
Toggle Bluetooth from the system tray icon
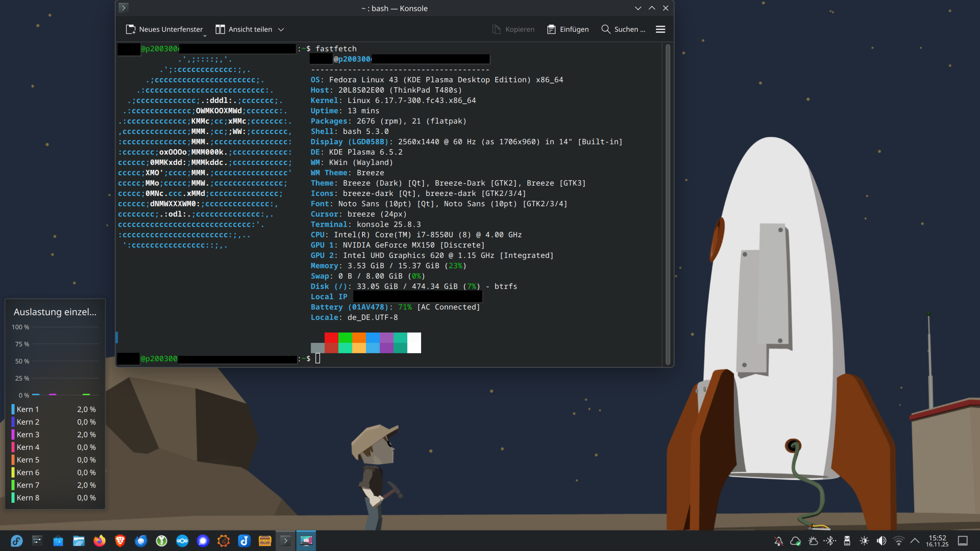click(x=830, y=540)
